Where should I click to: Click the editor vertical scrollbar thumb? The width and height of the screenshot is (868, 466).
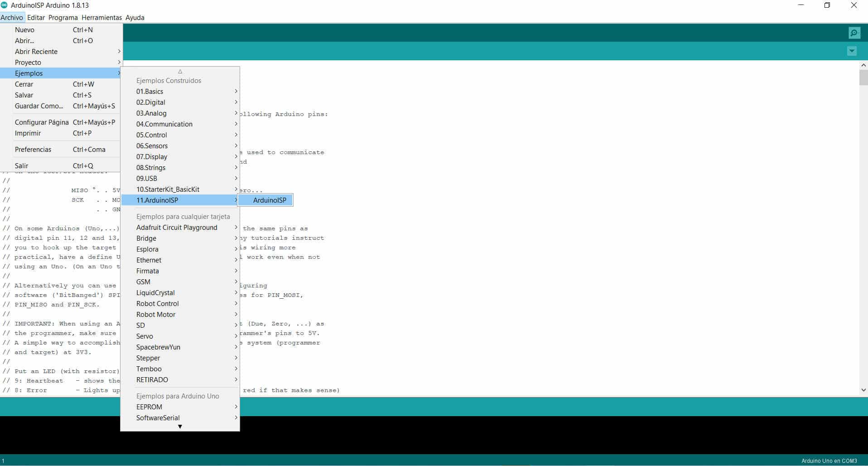863,78
